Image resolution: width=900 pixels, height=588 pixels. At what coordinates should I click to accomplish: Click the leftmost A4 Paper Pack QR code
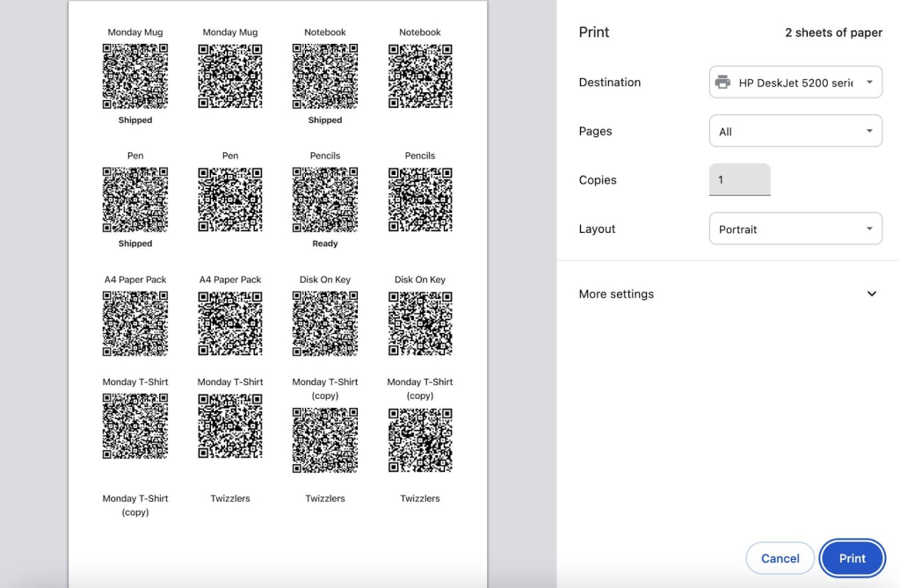pos(135,323)
